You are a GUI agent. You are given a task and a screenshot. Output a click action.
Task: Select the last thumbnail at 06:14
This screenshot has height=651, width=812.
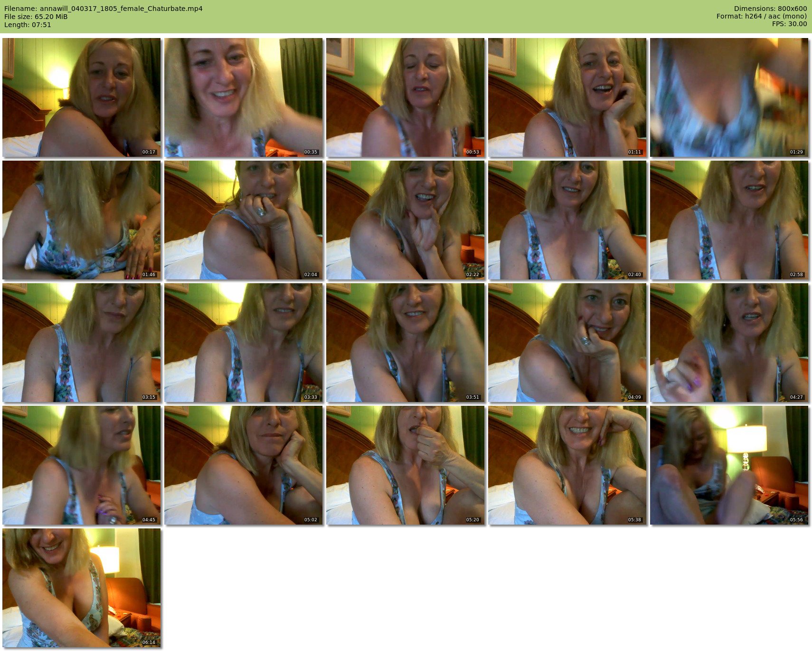(81, 588)
